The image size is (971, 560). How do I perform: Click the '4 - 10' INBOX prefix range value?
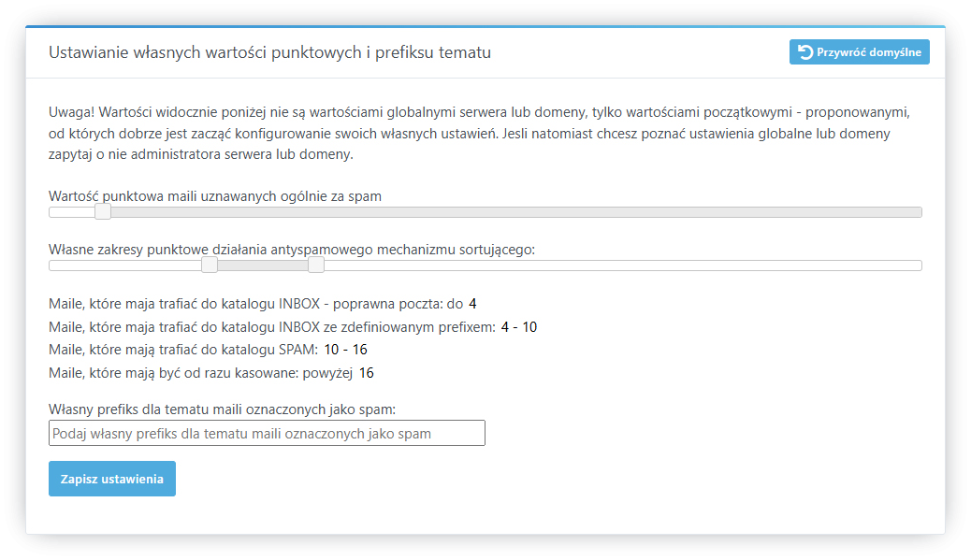(x=518, y=327)
